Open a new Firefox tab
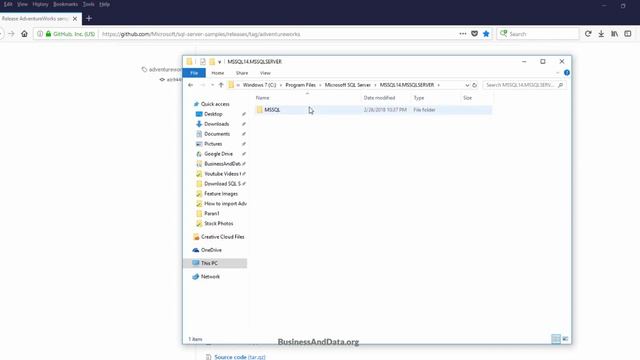 click(x=89, y=18)
